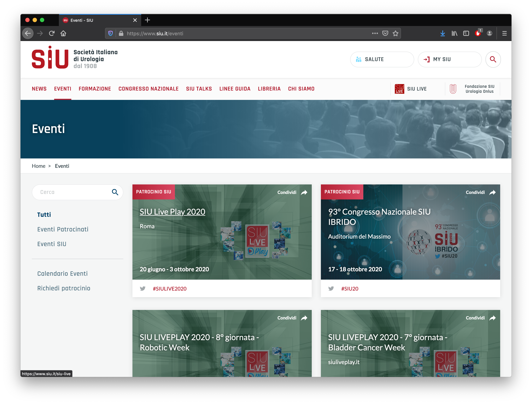Image resolution: width=532 pixels, height=404 pixels.
Task: Open the Firefox account avatar icon
Action: pos(489,33)
